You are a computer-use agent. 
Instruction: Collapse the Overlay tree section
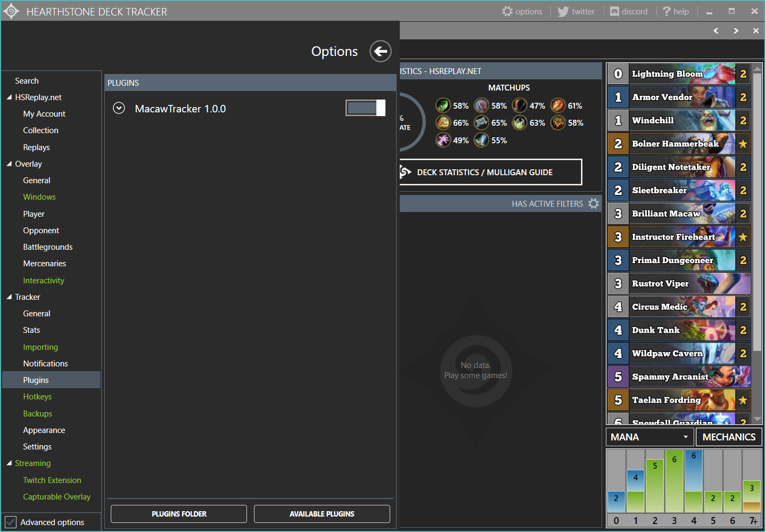(9, 164)
